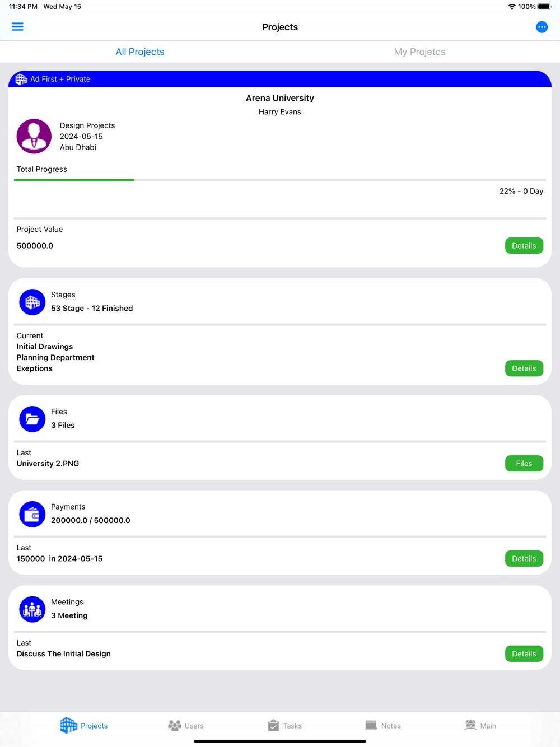
Task: Tap Harry Evans user avatar
Action: (x=34, y=136)
